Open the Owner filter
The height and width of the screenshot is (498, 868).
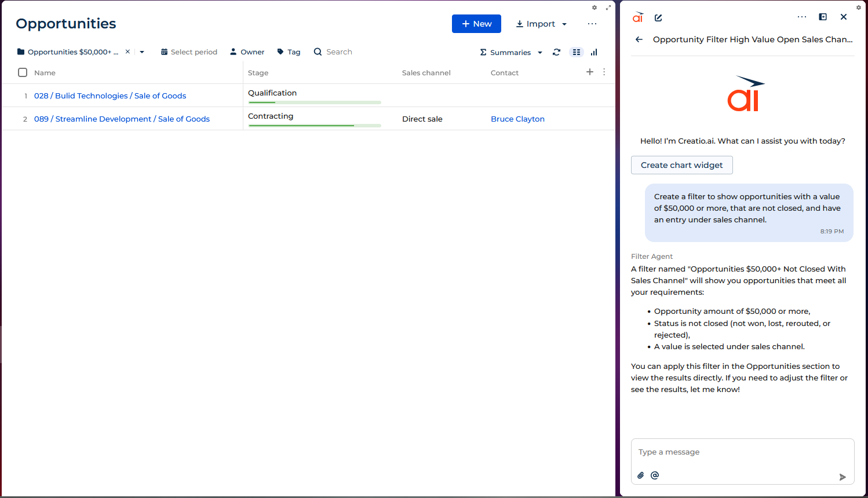click(247, 52)
